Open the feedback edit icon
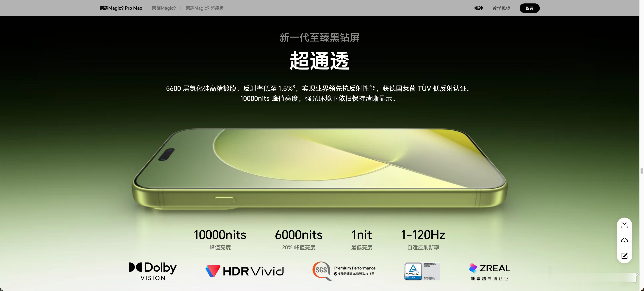 (x=624, y=256)
